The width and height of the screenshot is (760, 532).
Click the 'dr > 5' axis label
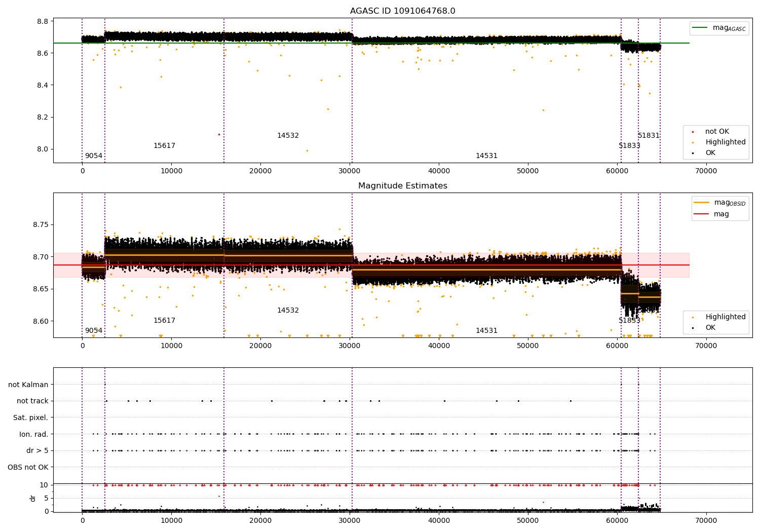[x=37, y=450]
